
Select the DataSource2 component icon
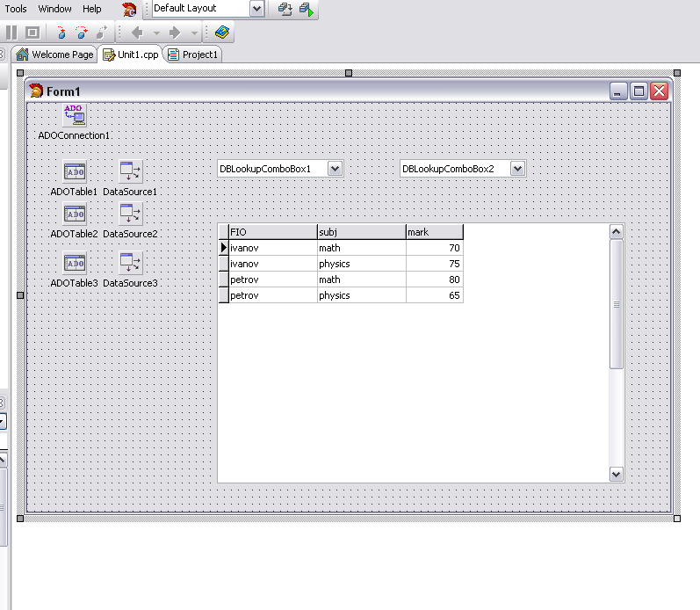click(130, 214)
